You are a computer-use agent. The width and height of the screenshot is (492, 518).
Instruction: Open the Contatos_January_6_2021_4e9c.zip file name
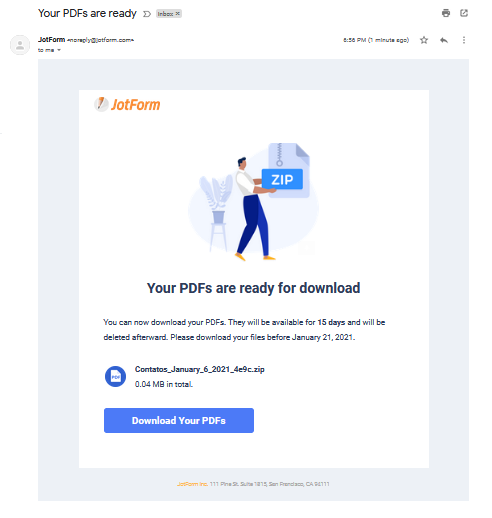click(199, 369)
